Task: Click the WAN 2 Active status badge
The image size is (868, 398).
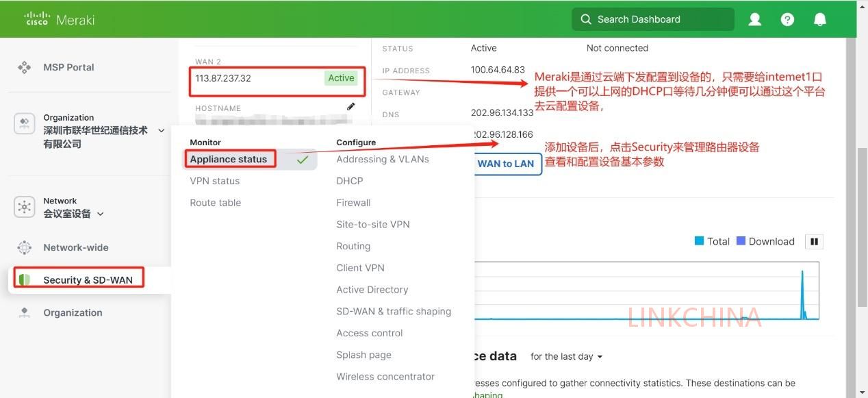Action: point(341,78)
